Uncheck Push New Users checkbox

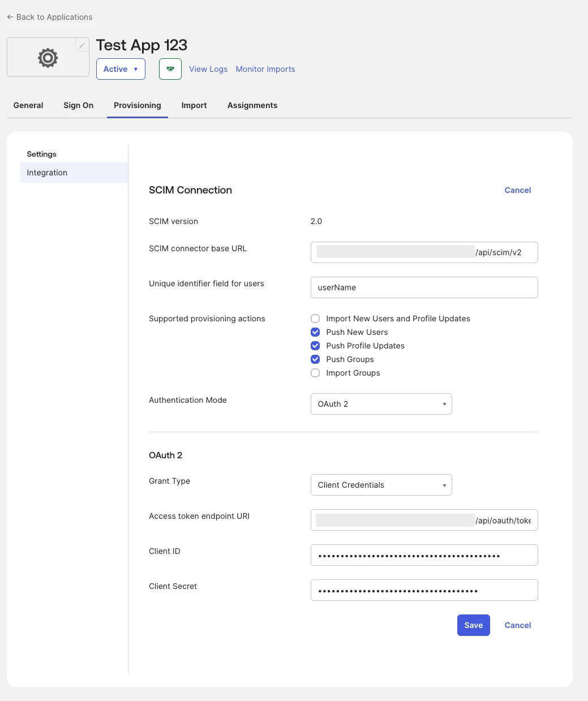(x=315, y=332)
